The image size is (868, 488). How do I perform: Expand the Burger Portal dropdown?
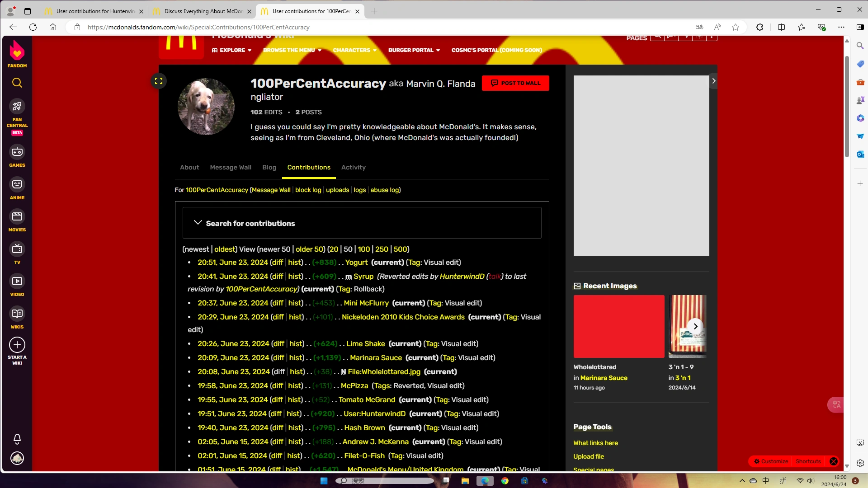tap(414, 50)
